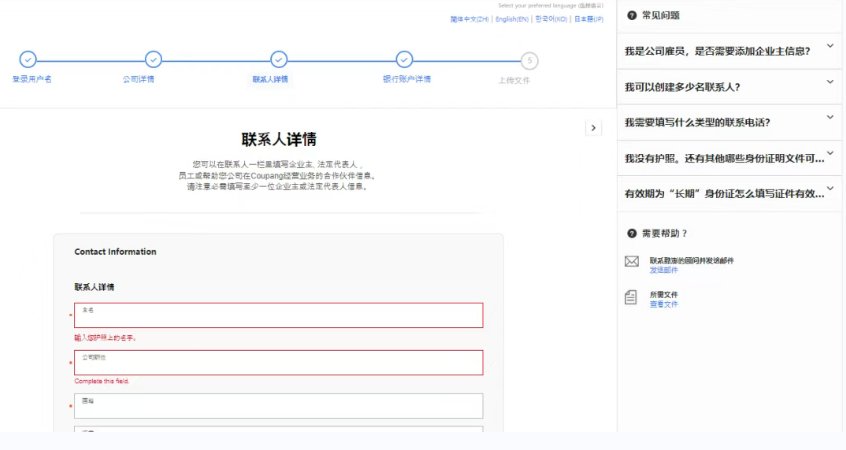The height and width of the screenshot is (450, 846).
Task: Switch language to 简体中文(ZH)
Action: click(469, 19)
